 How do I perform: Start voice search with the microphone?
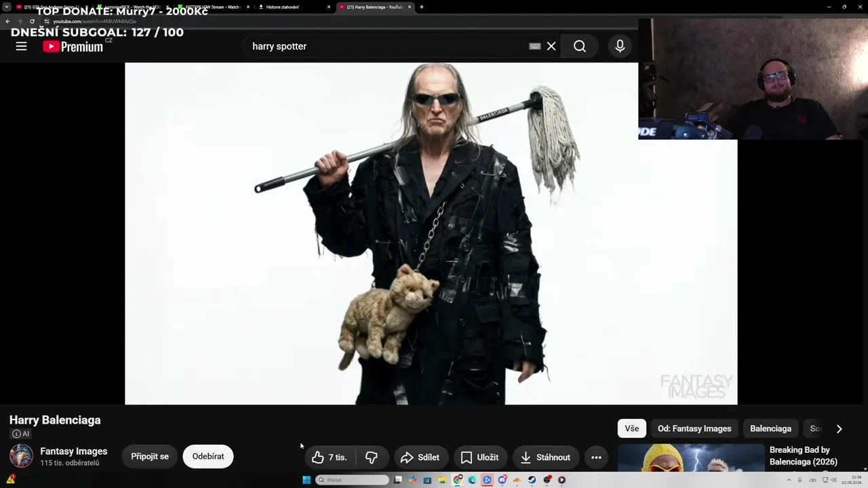(620, 46)
